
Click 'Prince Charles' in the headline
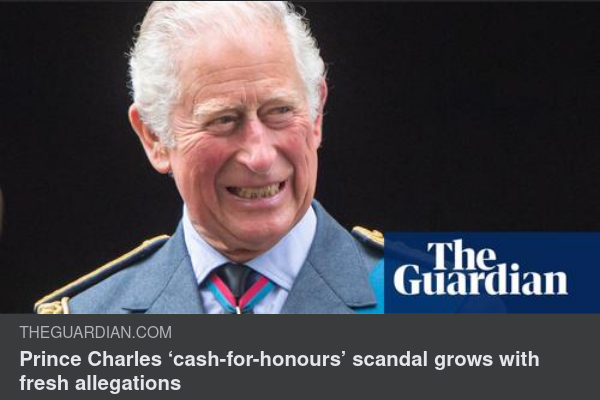click(x=91, y=359)
